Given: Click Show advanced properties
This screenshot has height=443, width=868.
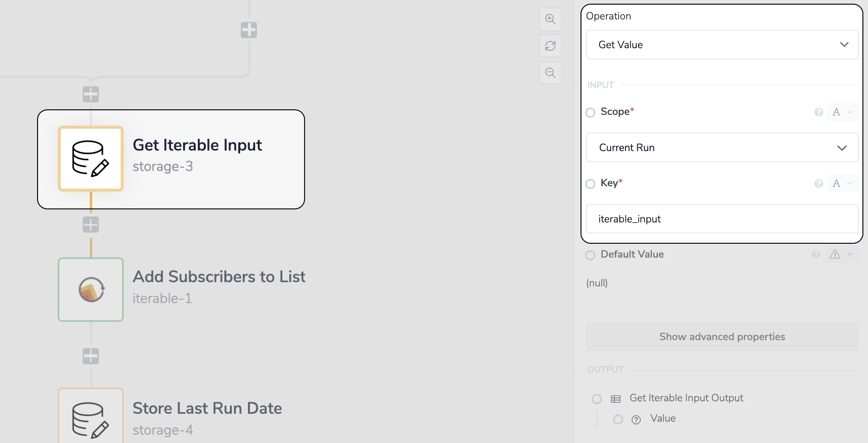Looking at the screenshot, I should (x=721, y=336).
